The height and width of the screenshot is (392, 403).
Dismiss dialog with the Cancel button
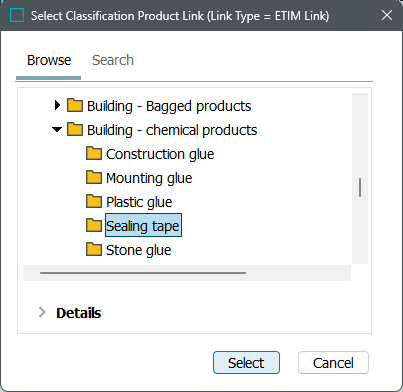click(333, 363)
